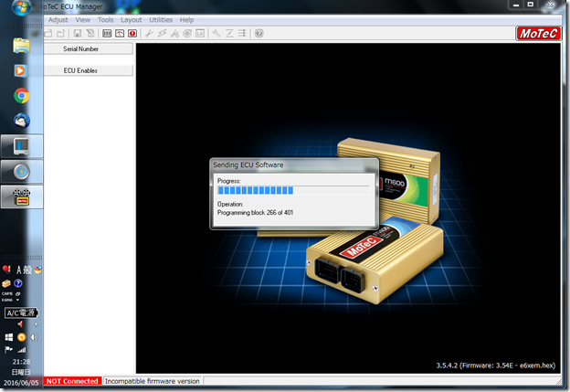Switch to the monitor app taskbar item
Viewport: 570px width, 392px height.
pos(21,146)
